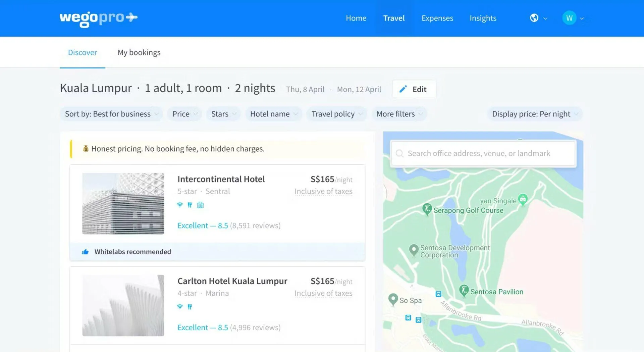Click Carlton Hotel S$165/night price
This screenshot has width=644, height=352.
tap(331, 281)
